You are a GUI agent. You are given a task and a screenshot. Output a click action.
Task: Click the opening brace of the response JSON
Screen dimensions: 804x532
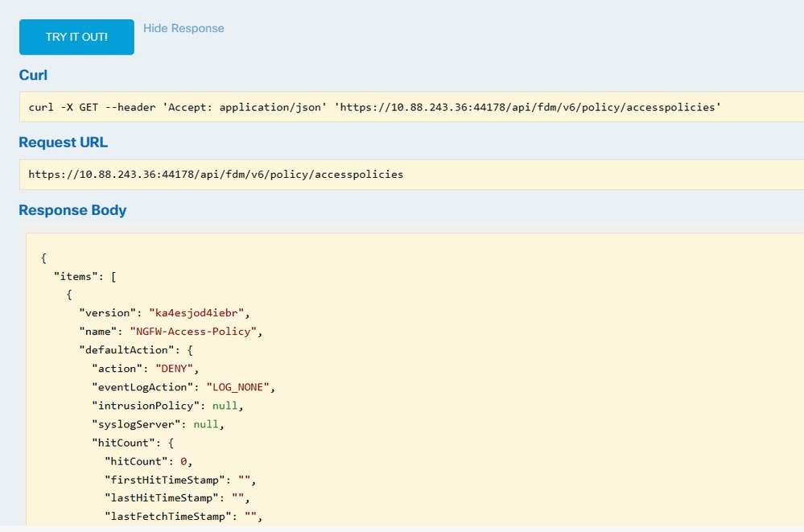pyautogui.click(x=43, y=258)
